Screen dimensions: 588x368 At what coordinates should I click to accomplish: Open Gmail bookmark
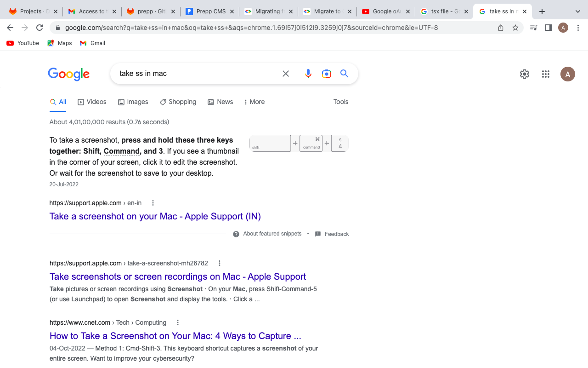click(92, 43)
